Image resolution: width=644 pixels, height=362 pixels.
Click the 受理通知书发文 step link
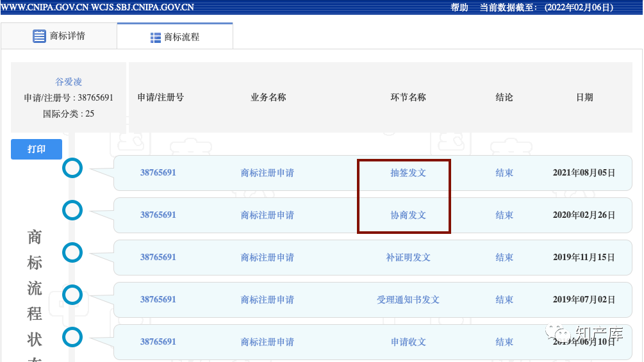pos(408,300)
